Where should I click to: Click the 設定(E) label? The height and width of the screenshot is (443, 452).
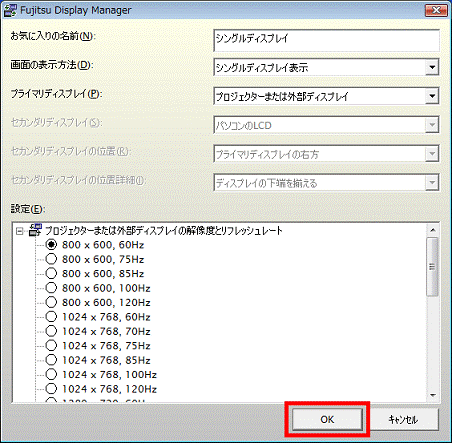(28, 209)
